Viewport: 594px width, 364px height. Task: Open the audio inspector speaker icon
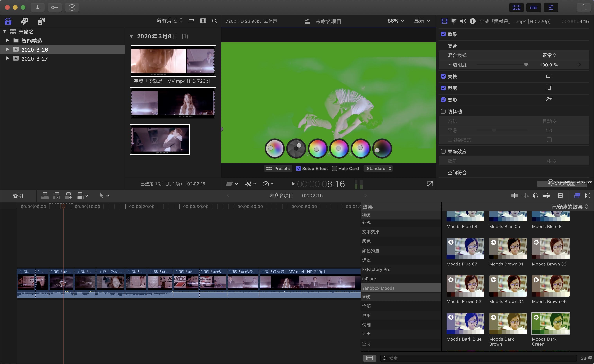(463, 21)
